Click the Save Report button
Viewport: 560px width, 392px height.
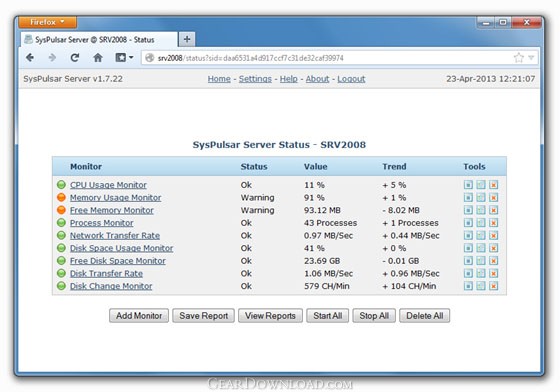204,316
